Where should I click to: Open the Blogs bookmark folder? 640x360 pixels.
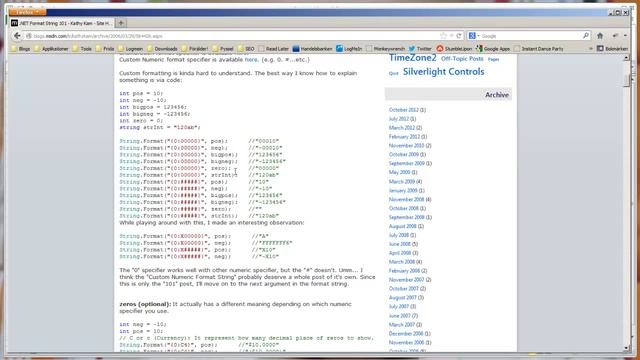(x=21, y=49)
